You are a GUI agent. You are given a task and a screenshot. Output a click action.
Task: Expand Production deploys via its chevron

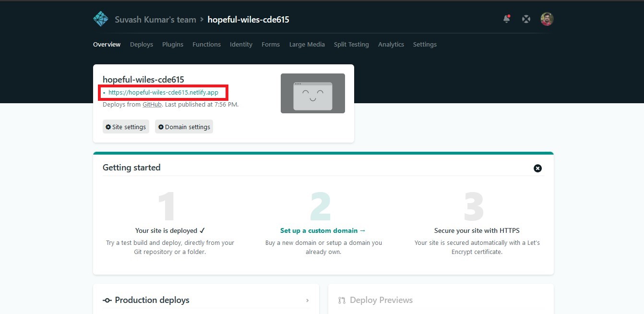click(x=308, y=301)
